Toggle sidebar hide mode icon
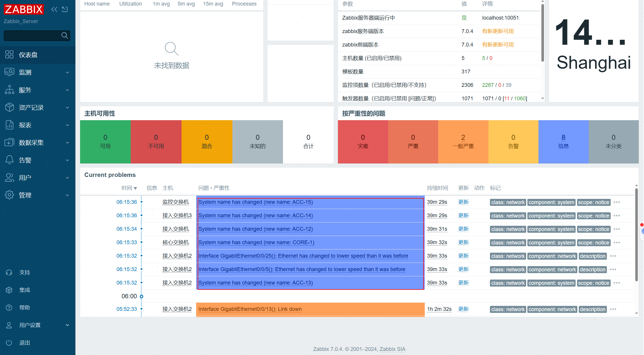 click(x=65, y=9)
